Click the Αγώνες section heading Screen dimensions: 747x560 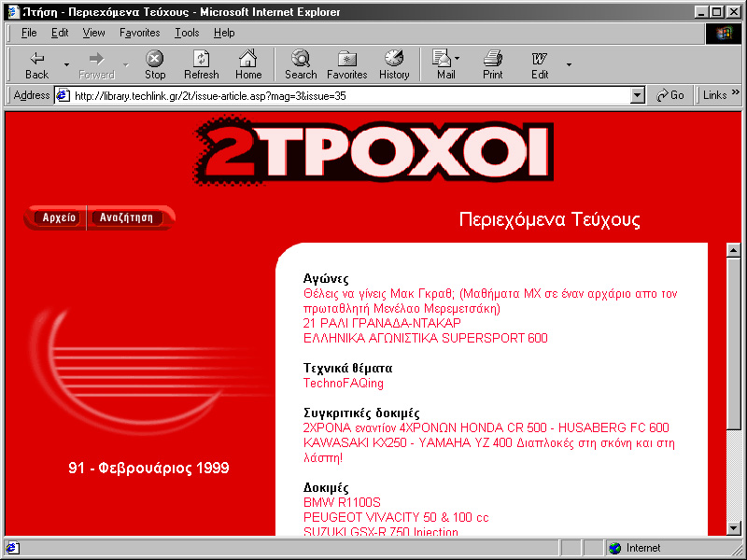coord(326,278)
